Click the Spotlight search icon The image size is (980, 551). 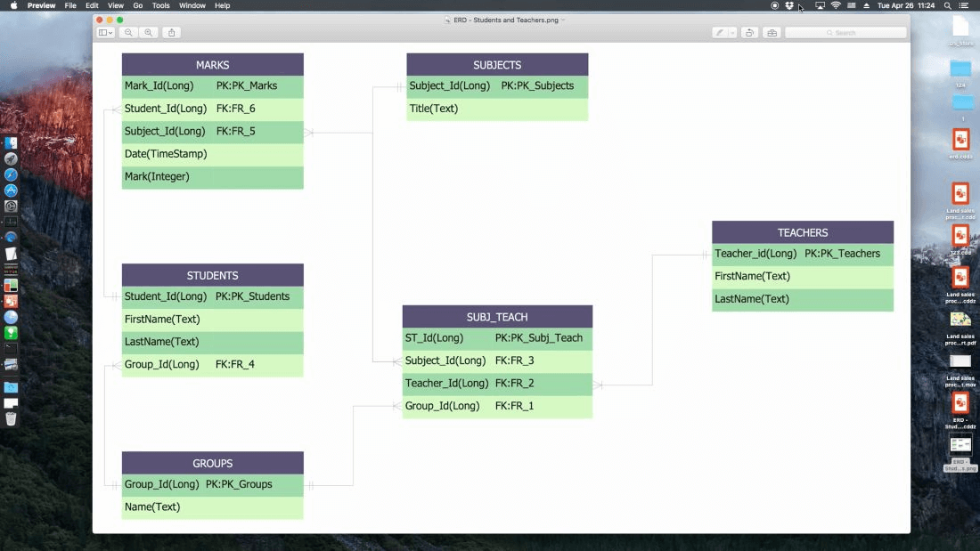947,5
